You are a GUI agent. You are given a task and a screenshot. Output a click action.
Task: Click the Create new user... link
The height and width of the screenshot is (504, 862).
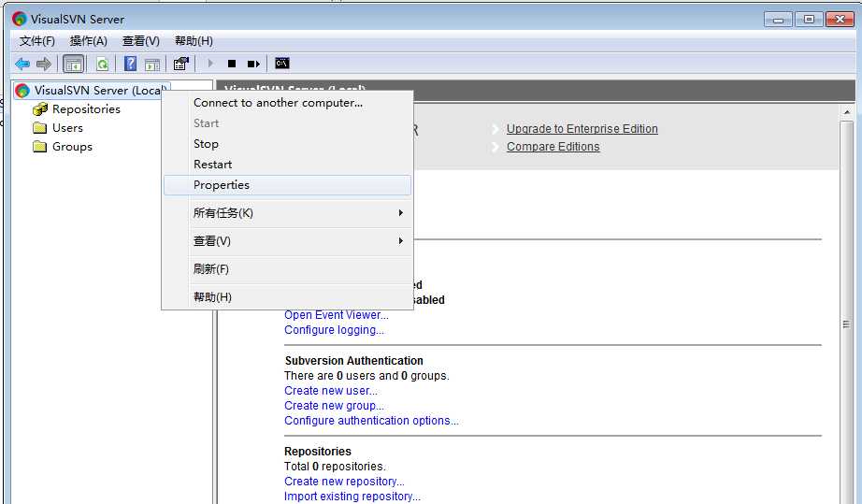(x=330, y=391)
